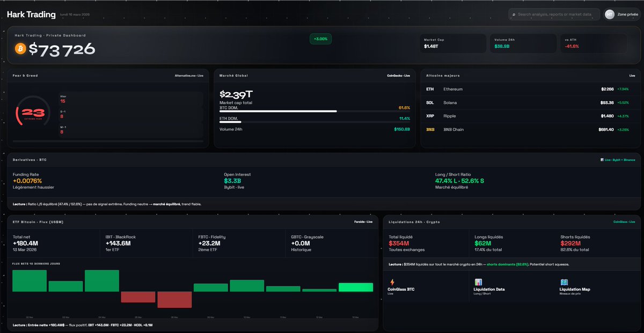
Task: Open the Liquidation Map link
Action: click(575, 290)
